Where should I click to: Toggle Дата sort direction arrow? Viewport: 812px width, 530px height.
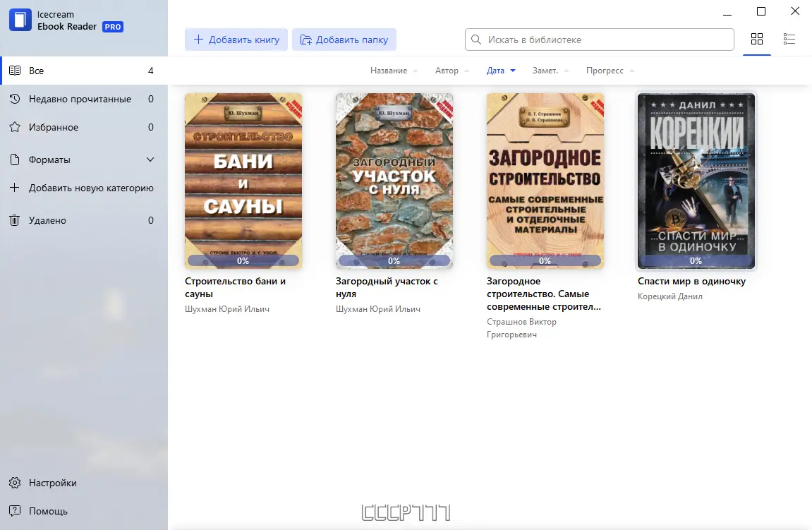[513, 71]
